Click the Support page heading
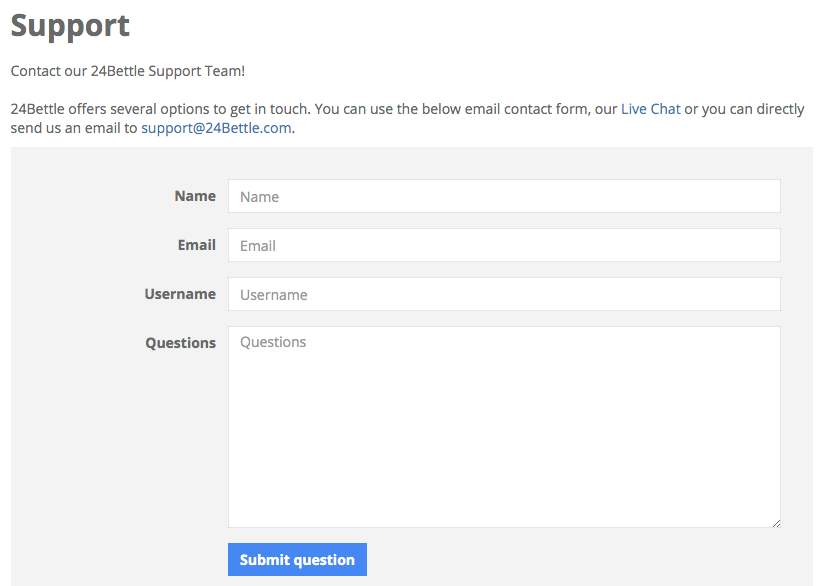This screenshot has height=586, width=823. (70, 26)
